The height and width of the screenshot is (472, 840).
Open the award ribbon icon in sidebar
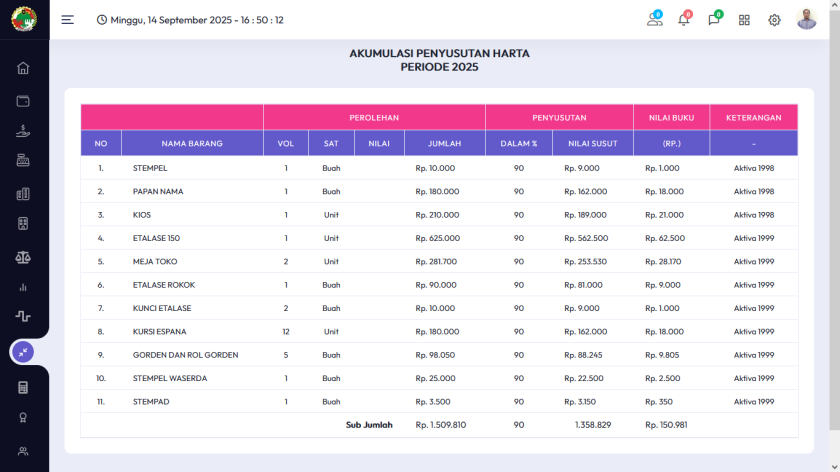click(x=23, y=418)
